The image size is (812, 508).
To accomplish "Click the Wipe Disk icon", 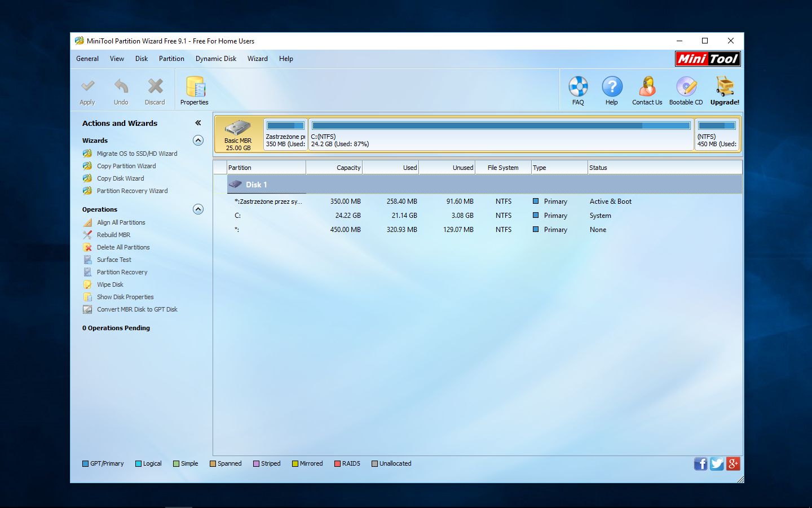I will click(x=87, y=284).
